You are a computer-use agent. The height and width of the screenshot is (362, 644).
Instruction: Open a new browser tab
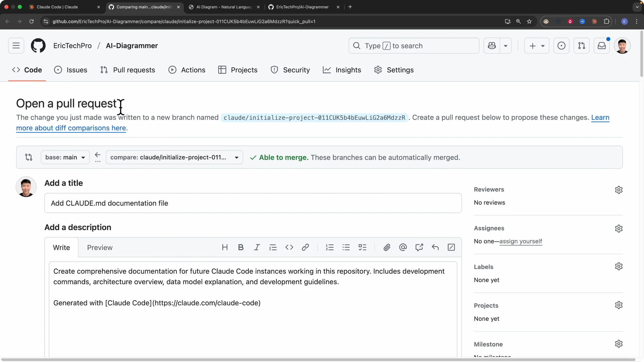click(350, 7)
